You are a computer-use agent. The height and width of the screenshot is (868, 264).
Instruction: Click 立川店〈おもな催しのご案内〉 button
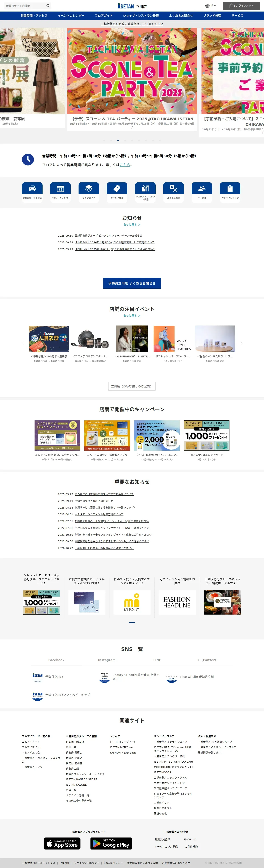point(132,386)
